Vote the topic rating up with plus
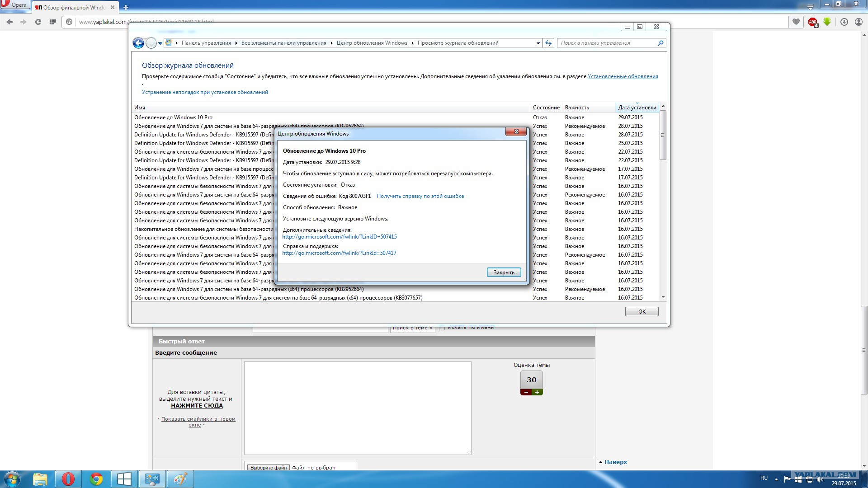868x488 pixels. pos(537,392)
